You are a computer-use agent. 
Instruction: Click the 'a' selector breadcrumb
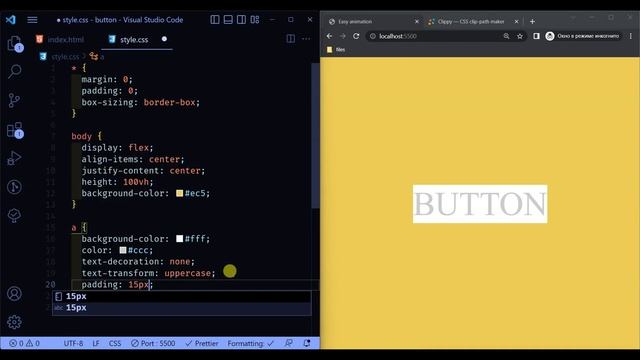(97, 56)
